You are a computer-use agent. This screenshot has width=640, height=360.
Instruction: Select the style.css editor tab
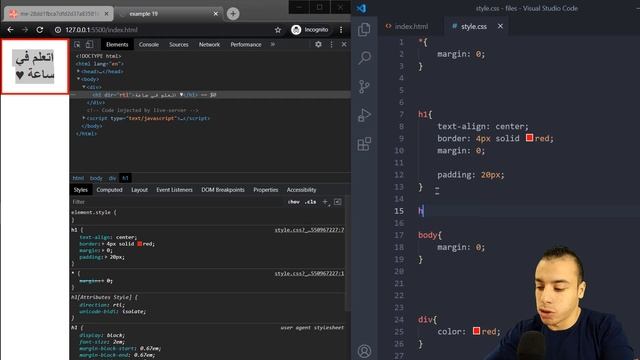tap(473, 27)
